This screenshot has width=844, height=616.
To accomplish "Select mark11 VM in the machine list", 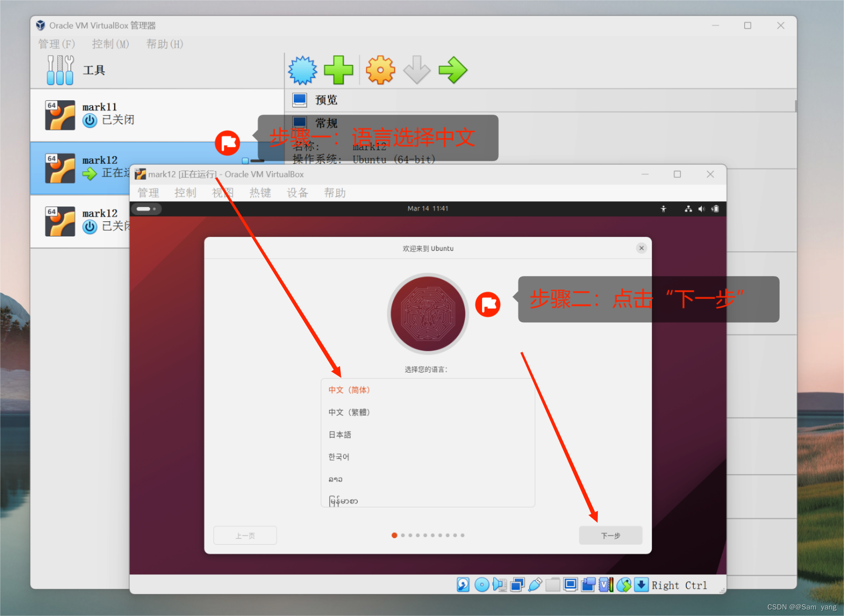I will coord(157,115).
